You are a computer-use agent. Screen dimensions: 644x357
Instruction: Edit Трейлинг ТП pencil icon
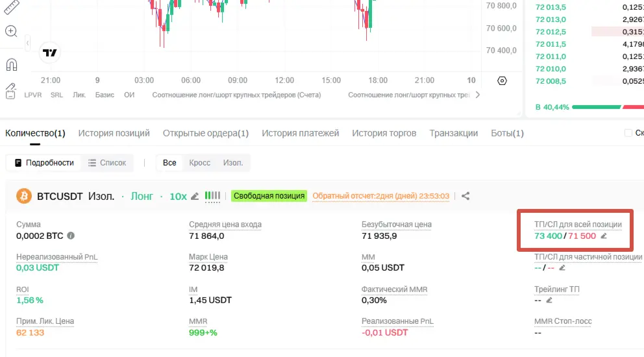click(549, 301)
